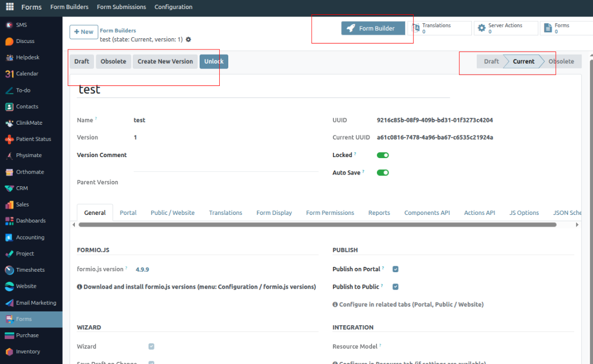Click the Create New Version button

[165, 62]
